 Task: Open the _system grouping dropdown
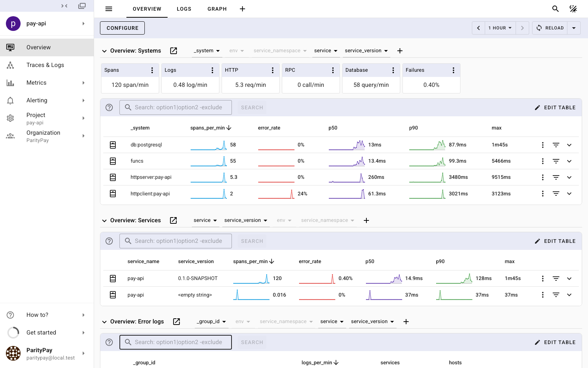(207, 51)
